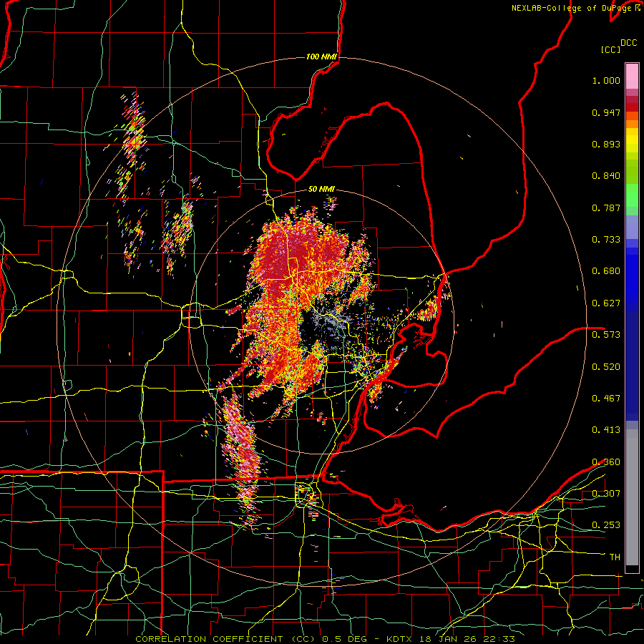Viewport: 644px width, 644px height.
Task: Click the 0.947 scale value
Action: (606, 112)
